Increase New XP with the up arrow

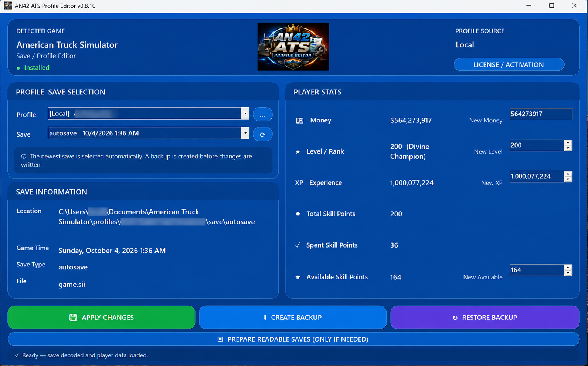pos(568,174)
